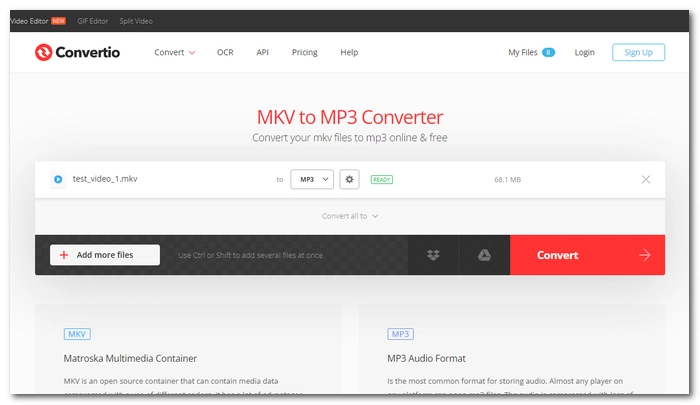Screen dimensions: 700x405
Task: Click the Sign Up button
Action: tap(638, 52)
